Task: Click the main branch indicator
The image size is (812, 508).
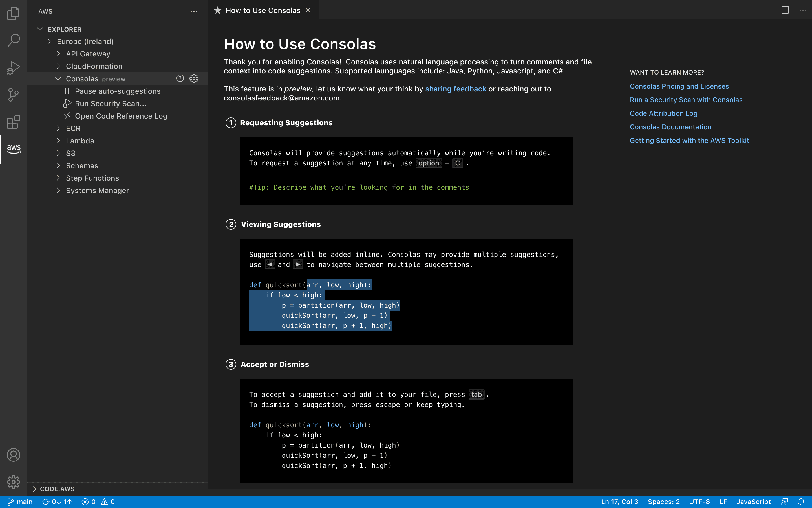Action: coord(20,502)
